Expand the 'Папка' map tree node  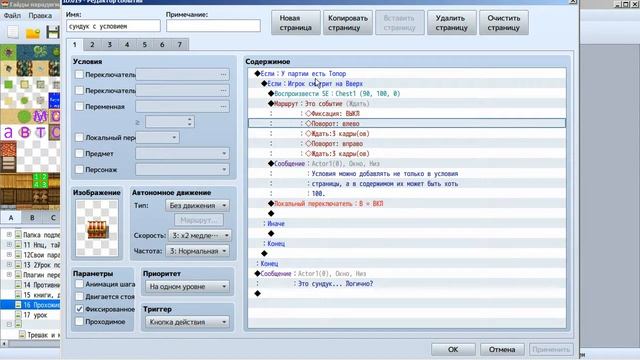coord(9,235)
